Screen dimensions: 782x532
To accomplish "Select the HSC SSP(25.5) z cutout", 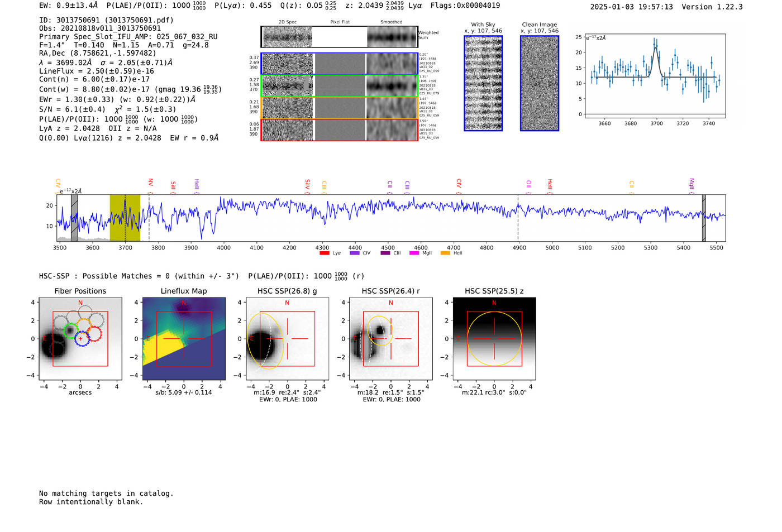I will tap(494, 339).
